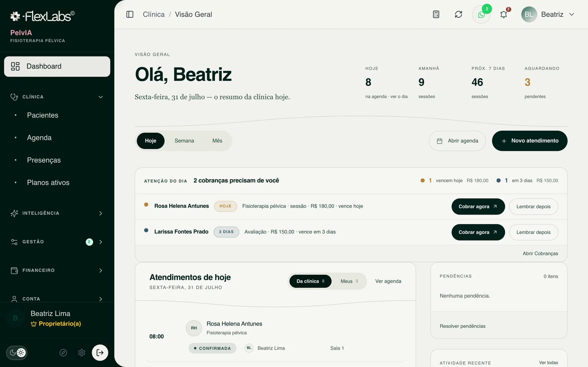The image size is (588, 367).
Task: Click Resolver pendências link
Action: [x=462, y=326]
